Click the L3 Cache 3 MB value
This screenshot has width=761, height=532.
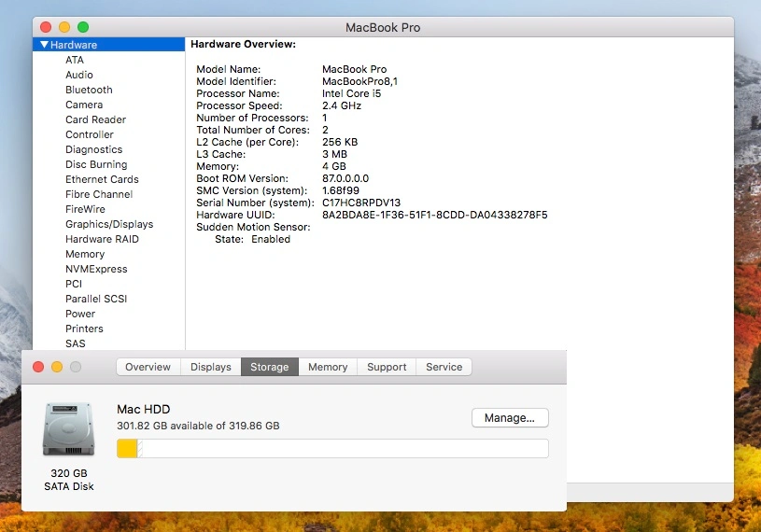[x=334, y=154]
